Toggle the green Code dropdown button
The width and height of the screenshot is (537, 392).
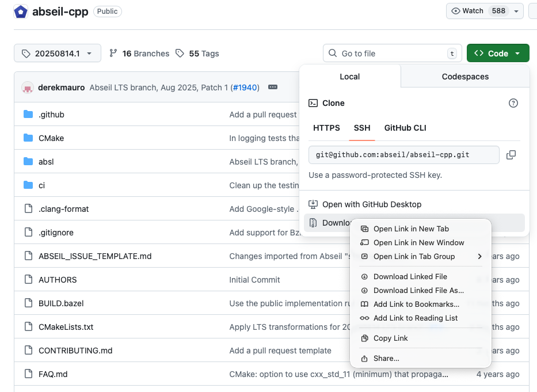click(x=498, y=54)
